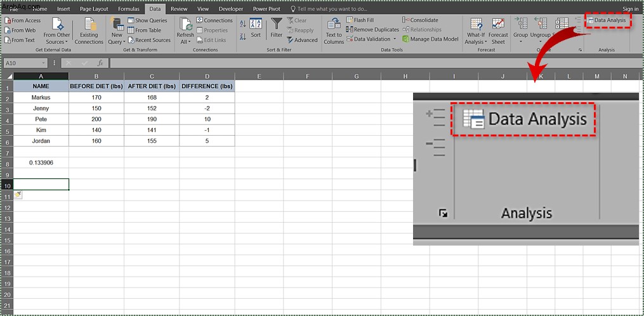Click the Advanced filter button
This screenshot has height=316, width=644.
[302, 40]
